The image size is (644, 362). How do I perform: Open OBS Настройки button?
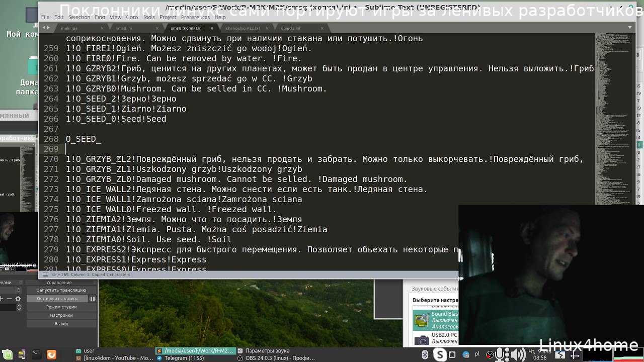61,315
